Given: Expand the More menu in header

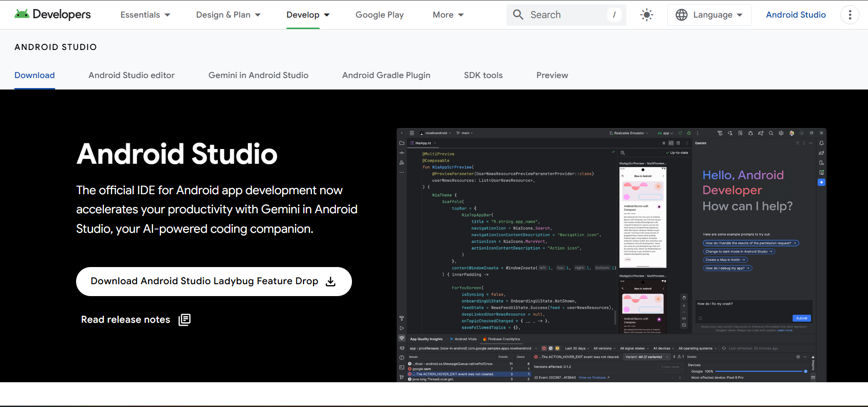Looking at the screenshot, I should pos(448,15).
